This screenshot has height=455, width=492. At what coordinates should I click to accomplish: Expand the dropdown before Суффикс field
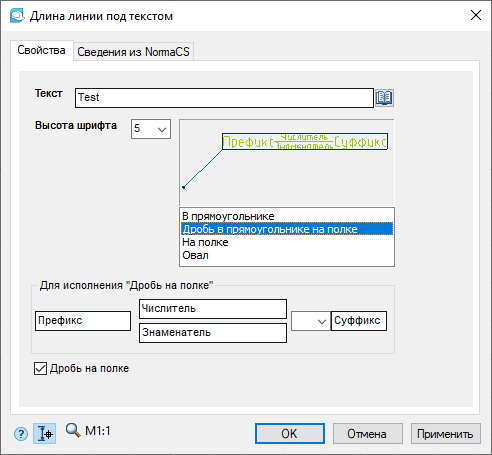tap(311, 321)
